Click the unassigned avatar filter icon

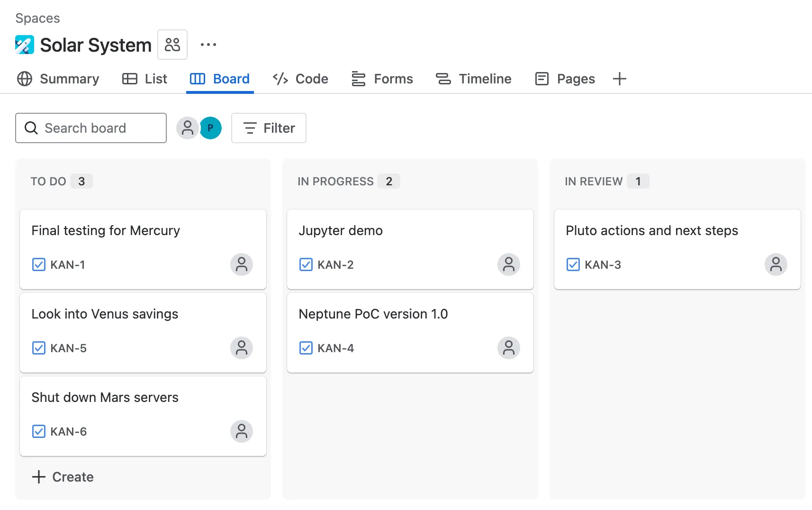coord(187,128)
